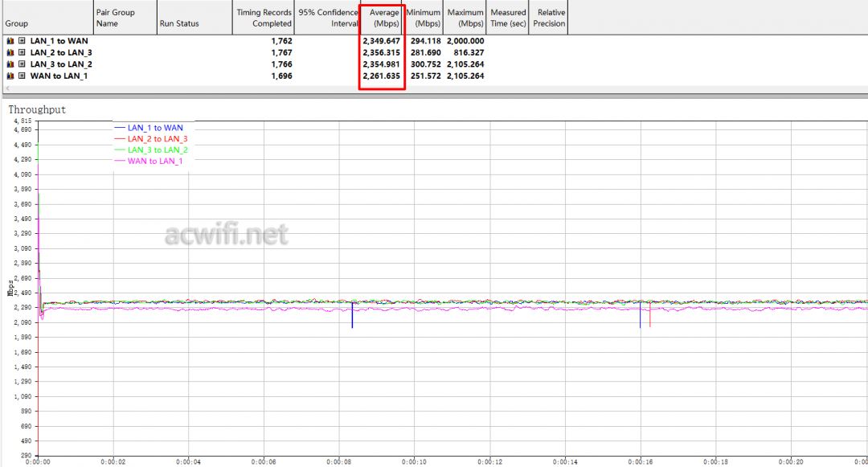Click the Maximum (Mbps) column header
The width and height of the screenshot is (868, 467).
(x=465, y=17)
